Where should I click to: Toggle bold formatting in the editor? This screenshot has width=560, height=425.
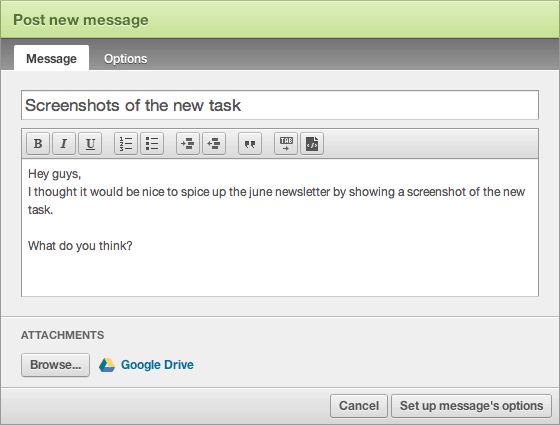[x=38, y=144]
